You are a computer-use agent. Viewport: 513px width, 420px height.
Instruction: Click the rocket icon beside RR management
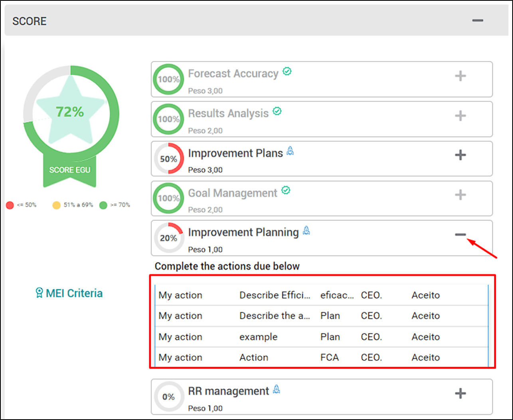276,389
